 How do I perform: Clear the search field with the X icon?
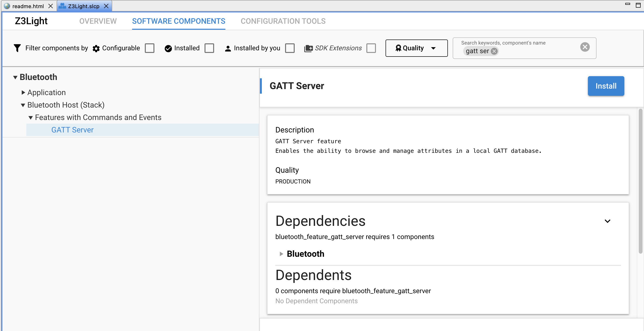(585, 47)
